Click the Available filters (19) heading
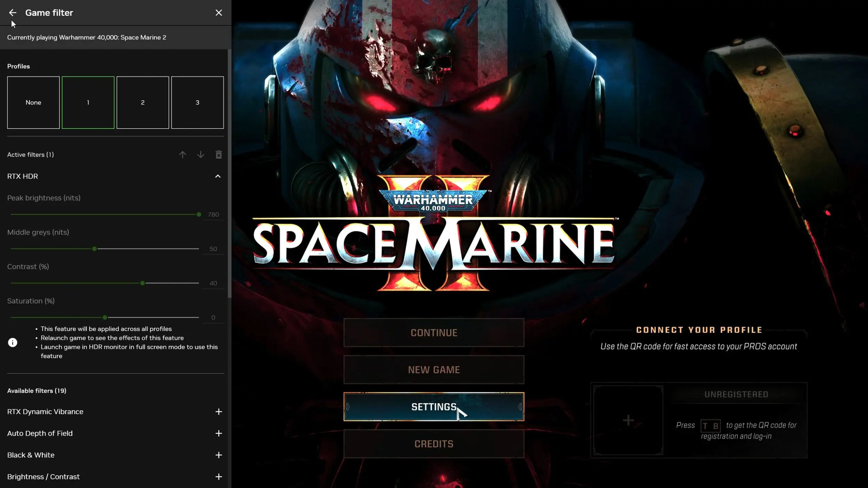Viewport: 868px width, 488px height. point(37,391)
